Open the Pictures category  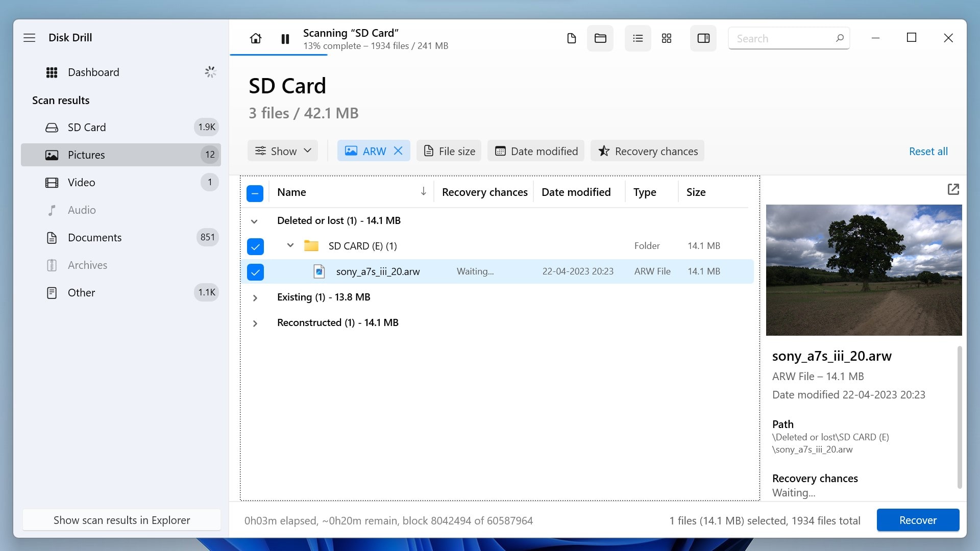pos(121,155)
